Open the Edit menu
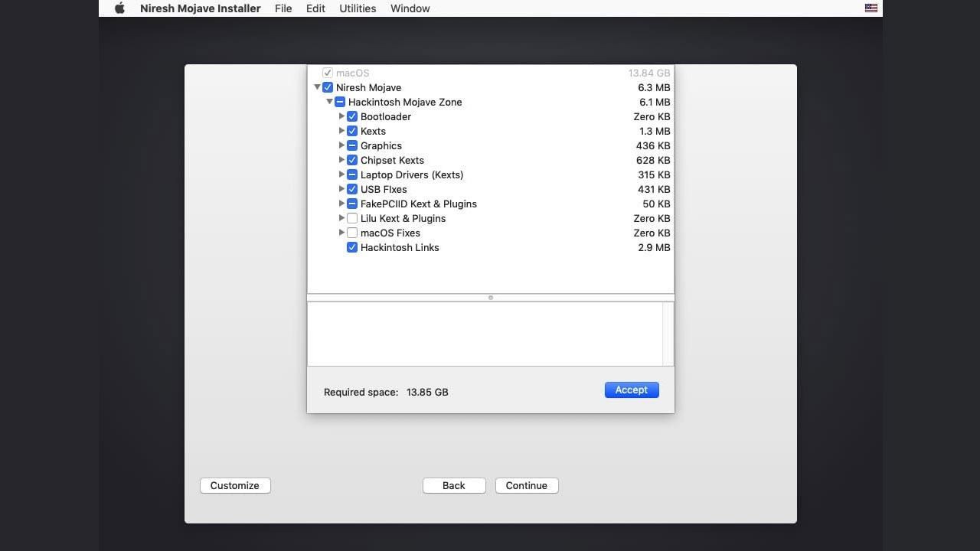 coord(315,8)
